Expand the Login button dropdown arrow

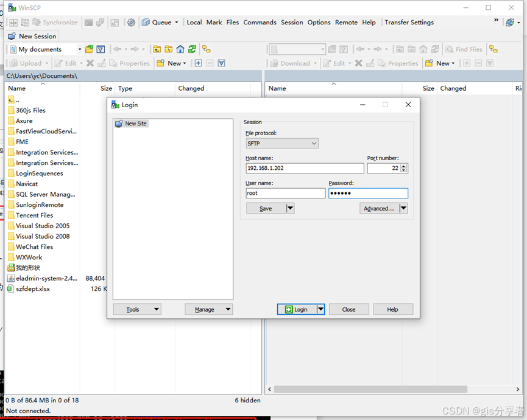click(321, 310)
